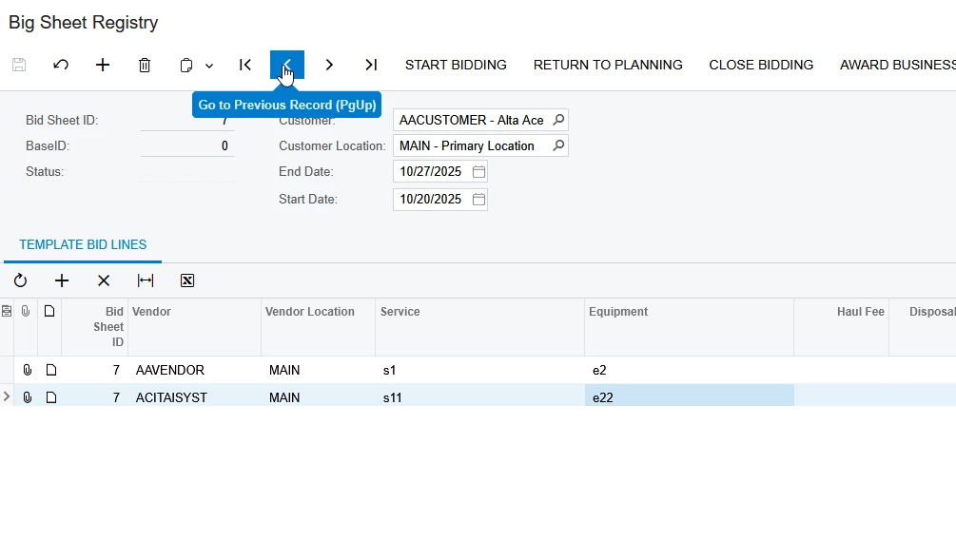Click the notes column header icon
This screenshot has height=560, width=956.
49,312
